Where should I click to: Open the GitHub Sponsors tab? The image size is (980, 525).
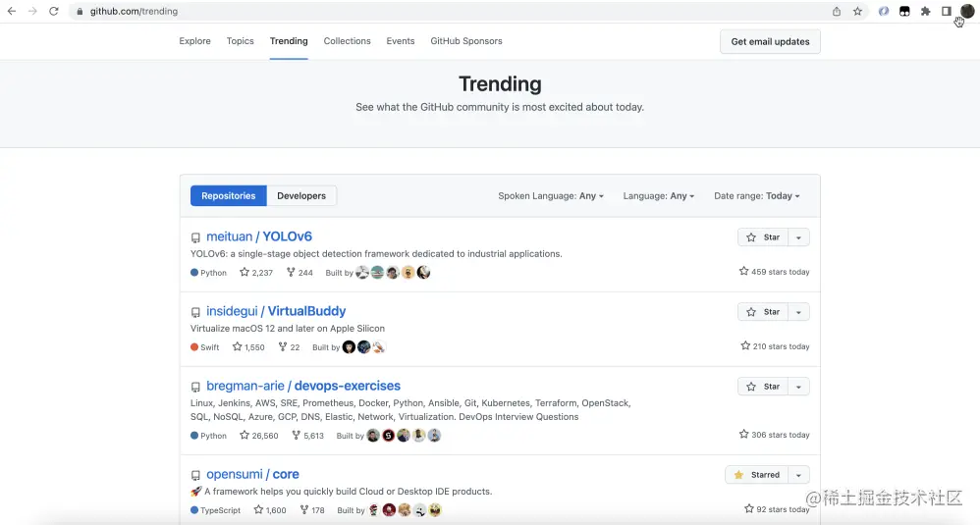(x=466, y=40)
